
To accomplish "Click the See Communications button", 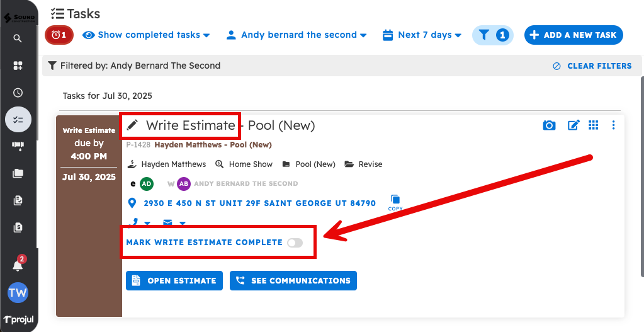I will 293,281.
